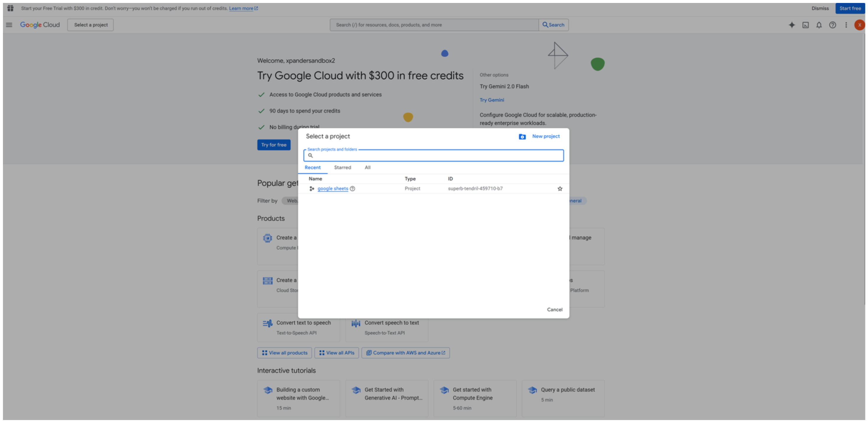868x423 pixels.
Task: Click the help icon beside google sheets
Action: click(352, 189)
